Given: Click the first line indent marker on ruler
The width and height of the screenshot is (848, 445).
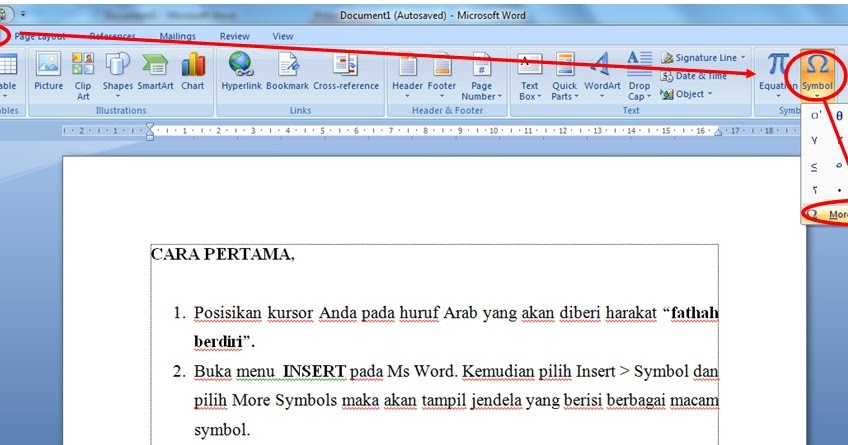Looking at the screenshot, I should pyautogui.click(x=150, y=127).
